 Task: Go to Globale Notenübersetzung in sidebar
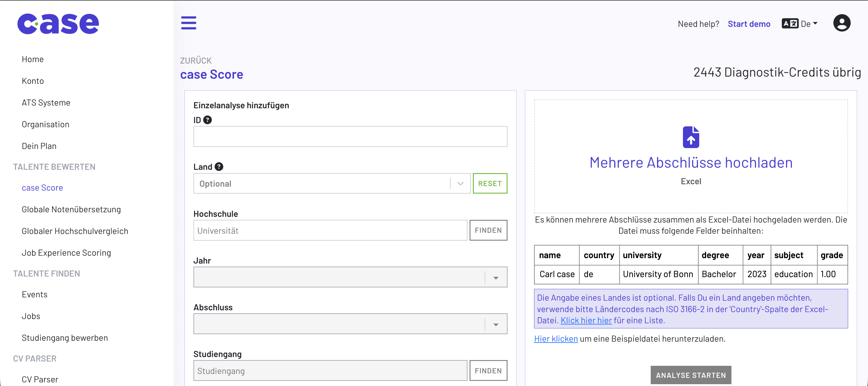point(71,209)
